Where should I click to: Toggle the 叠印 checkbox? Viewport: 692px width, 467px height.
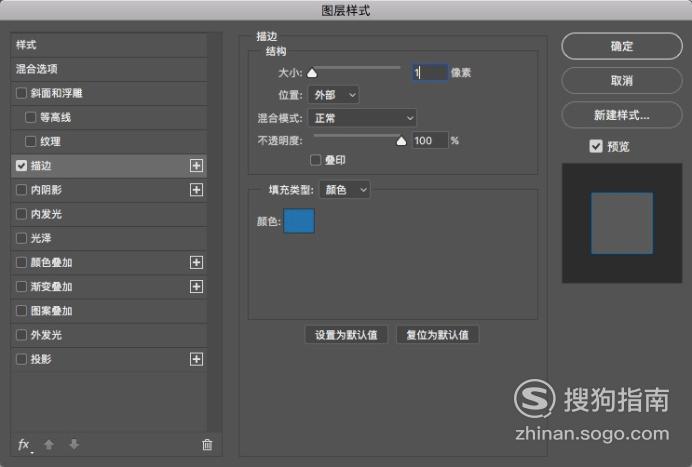point(316,160)
